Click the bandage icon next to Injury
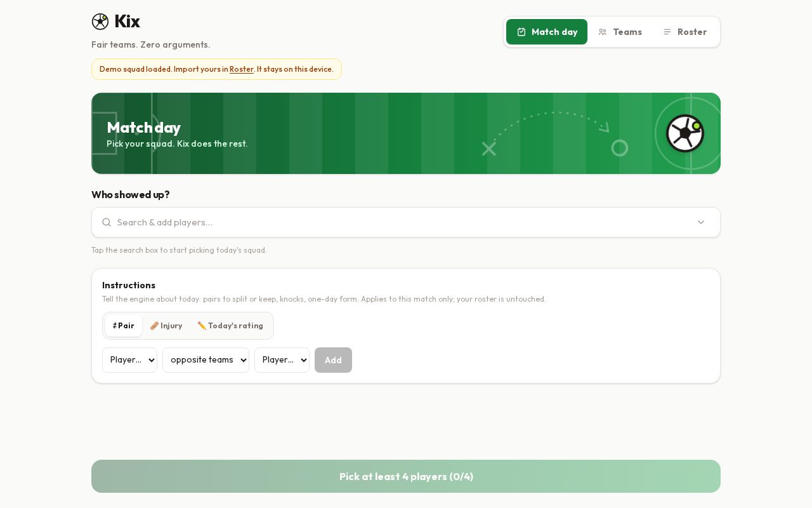 (x=154, y=326)
